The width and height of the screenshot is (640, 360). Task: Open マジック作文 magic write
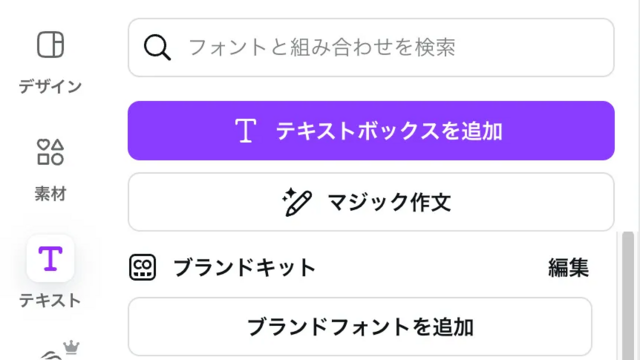(371, 202)
